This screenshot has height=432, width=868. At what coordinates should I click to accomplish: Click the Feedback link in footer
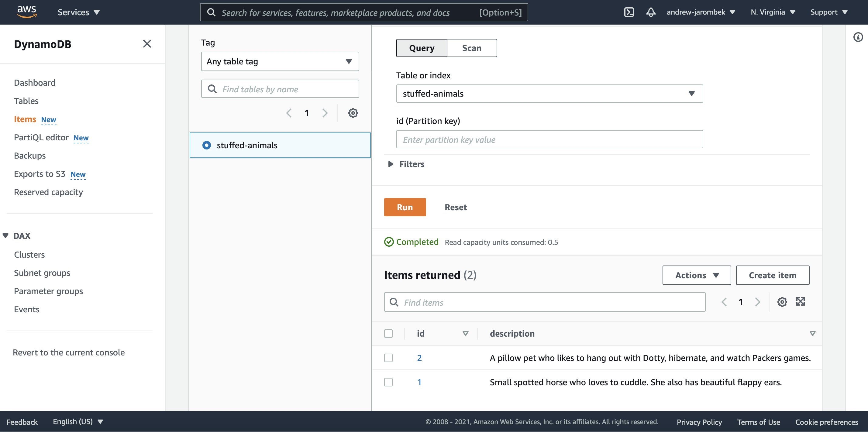click(x=22, y=422)
